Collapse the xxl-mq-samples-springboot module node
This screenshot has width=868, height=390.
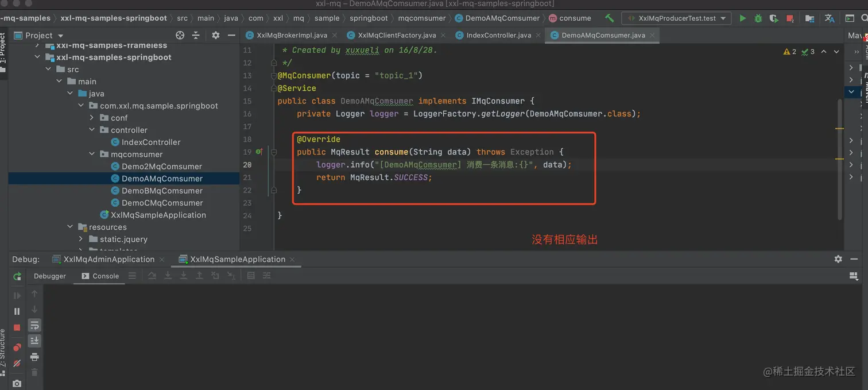37,57
